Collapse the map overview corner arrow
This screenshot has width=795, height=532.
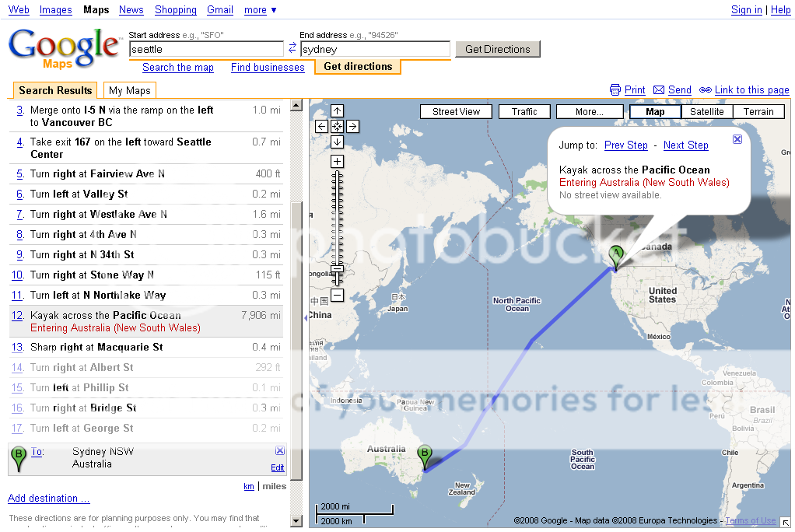coord(786,522)
